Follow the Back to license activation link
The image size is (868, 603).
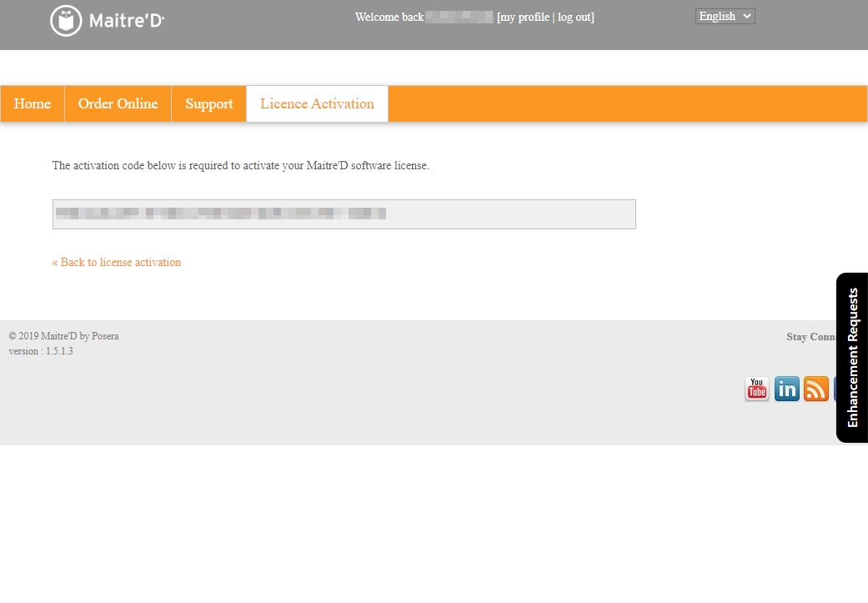pyautogui.click(x=117, y=262)
